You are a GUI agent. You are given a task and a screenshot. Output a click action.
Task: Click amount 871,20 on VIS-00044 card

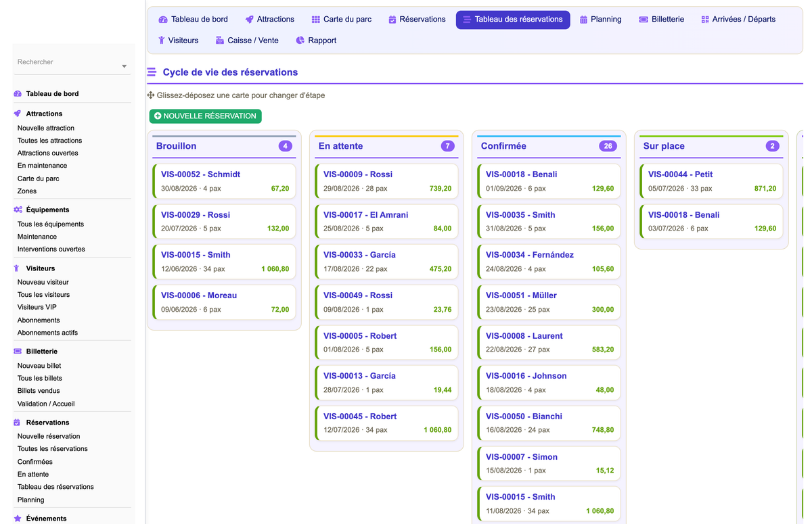765,189
